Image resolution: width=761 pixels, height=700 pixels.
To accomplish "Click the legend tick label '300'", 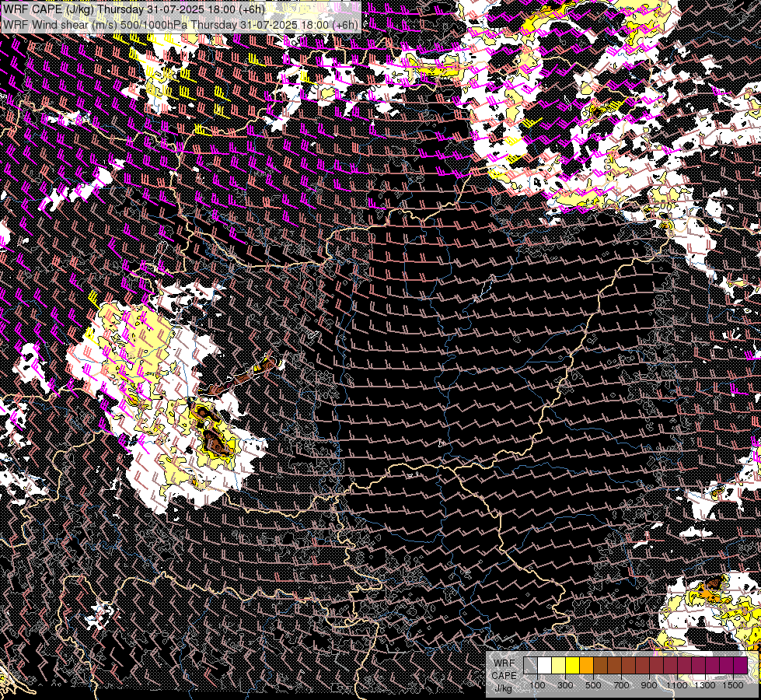I will [x=565, y=685].
